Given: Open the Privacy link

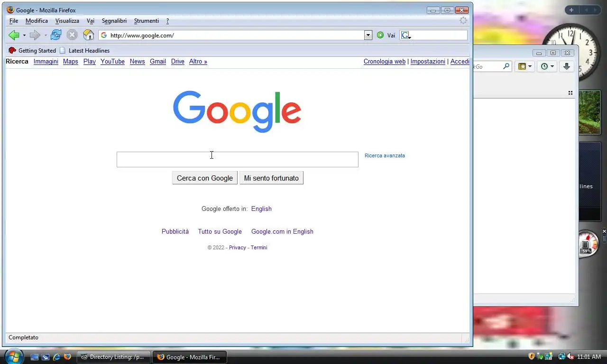Looking at the screenshot, I should click(x=238, y=247).
